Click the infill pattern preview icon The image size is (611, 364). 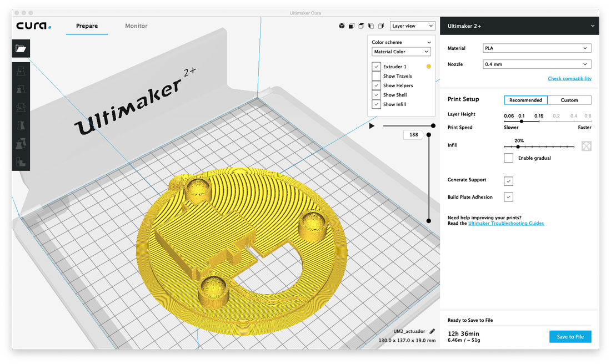point(587,146)
